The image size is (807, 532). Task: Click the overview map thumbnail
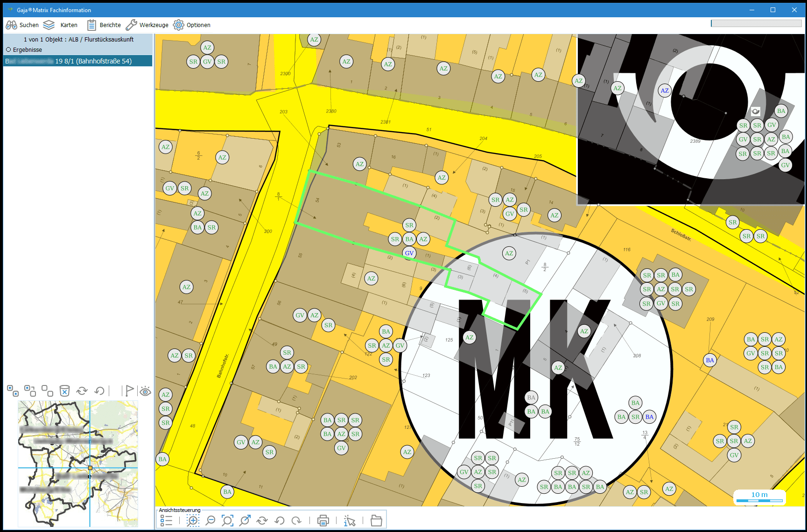(x=78, y=463)
